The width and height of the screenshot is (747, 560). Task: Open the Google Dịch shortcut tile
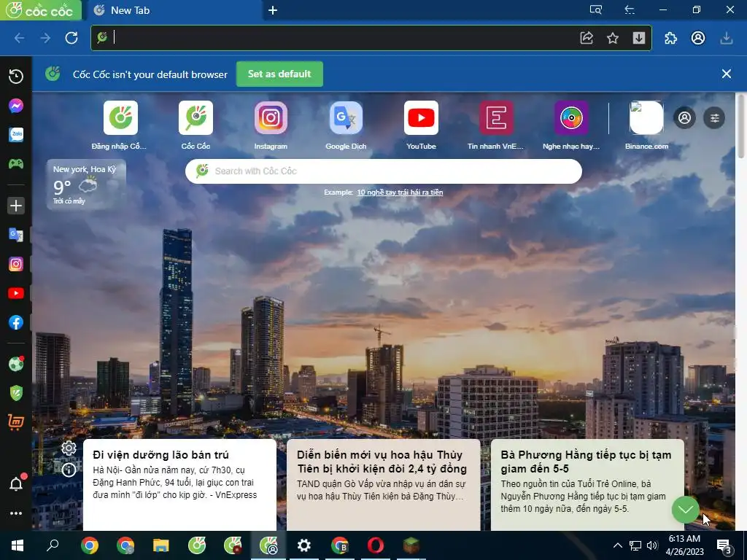click(346, 125)
